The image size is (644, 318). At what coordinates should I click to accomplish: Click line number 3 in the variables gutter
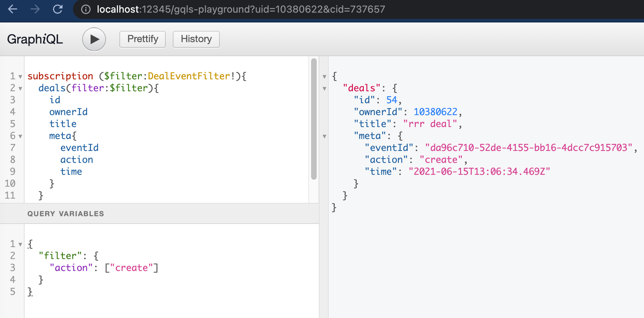[13, 268]
